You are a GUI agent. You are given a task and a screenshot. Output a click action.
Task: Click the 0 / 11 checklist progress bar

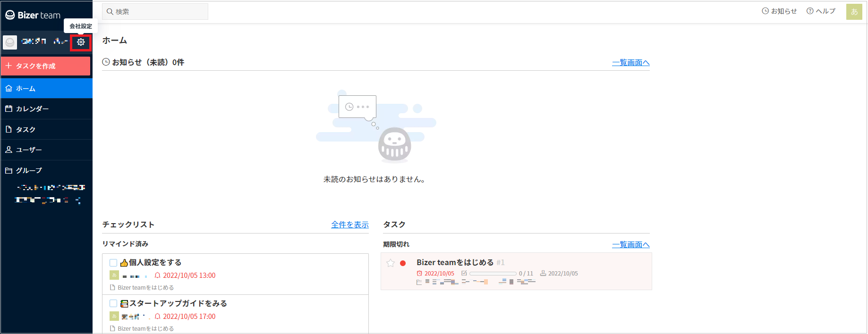pos(493,274)
